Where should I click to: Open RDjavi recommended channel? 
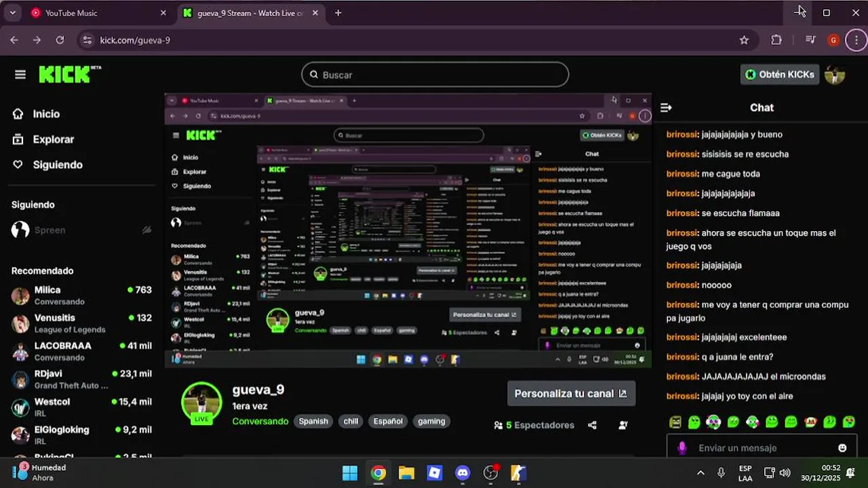pyautogui.click(x=81, y=380)
